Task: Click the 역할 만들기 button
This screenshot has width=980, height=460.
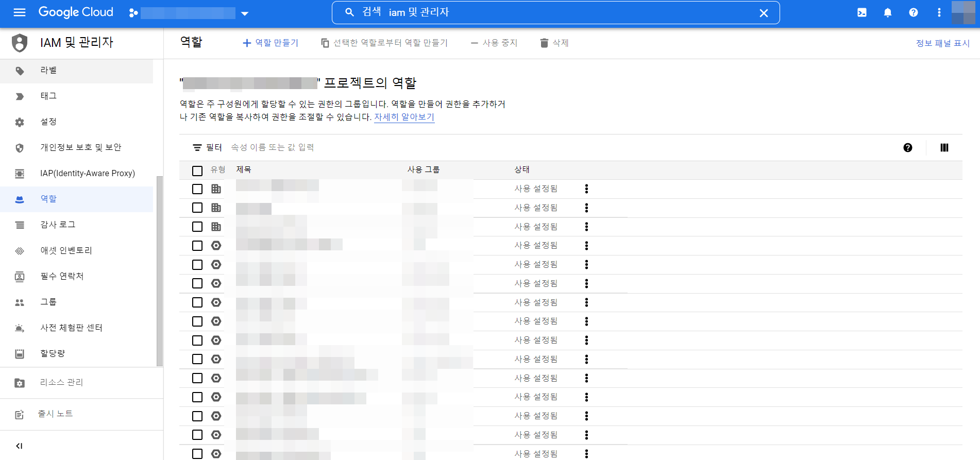Action: (x=271, y=43)
